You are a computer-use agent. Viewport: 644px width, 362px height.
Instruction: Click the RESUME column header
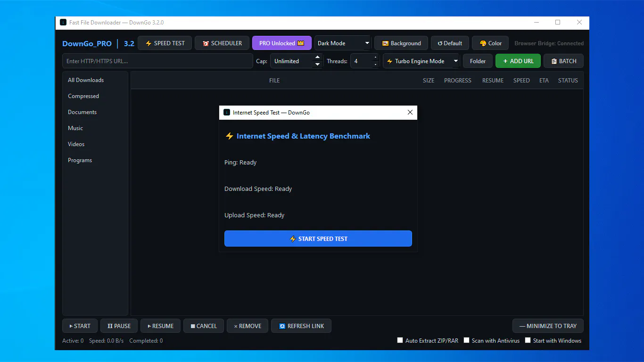pos(493,81)
